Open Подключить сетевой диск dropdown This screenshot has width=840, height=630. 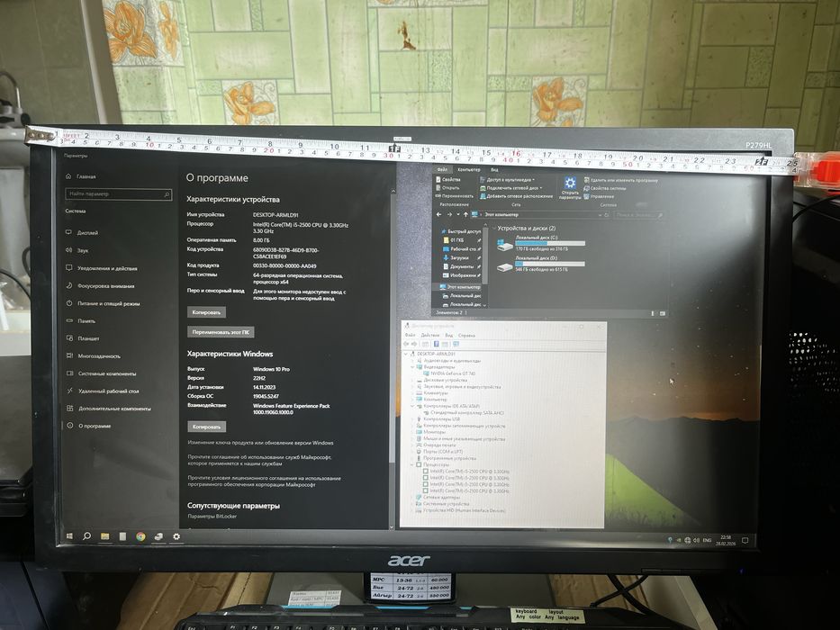pyautogui.click(x=511, y=188)
